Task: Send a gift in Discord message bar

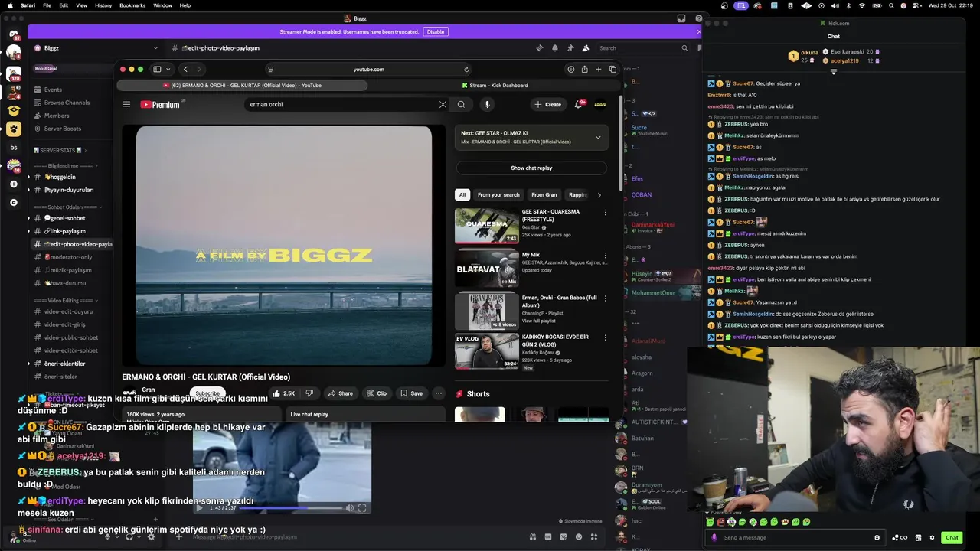Action: [533, 537]
